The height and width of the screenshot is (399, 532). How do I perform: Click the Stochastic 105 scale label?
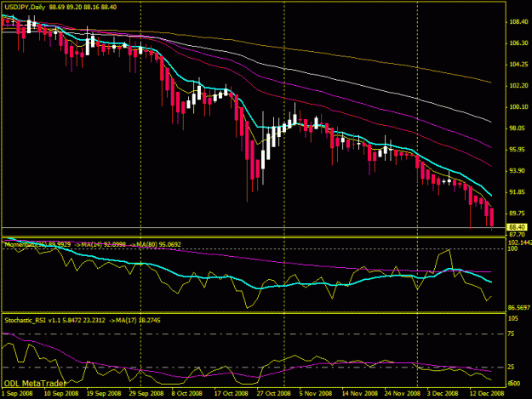[513, 319]
